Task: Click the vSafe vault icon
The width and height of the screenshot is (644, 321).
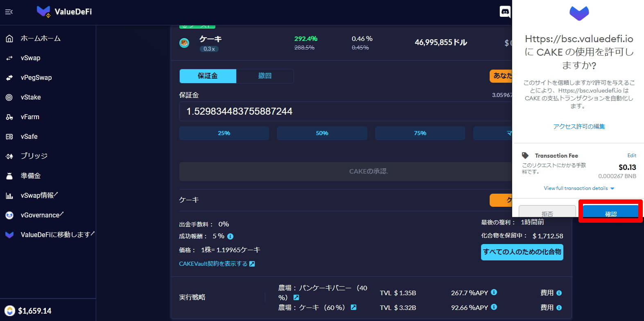Action: pos(9,137)
